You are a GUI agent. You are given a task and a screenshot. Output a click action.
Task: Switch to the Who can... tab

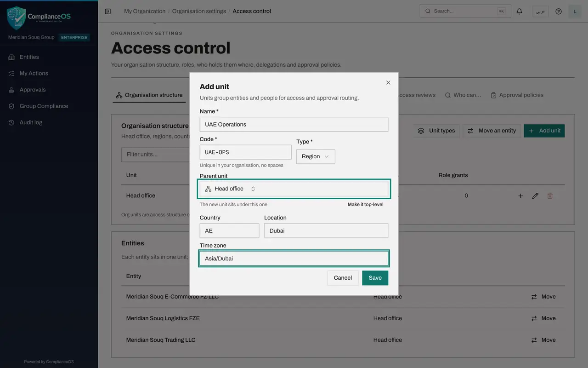click(x=463, y=95)
